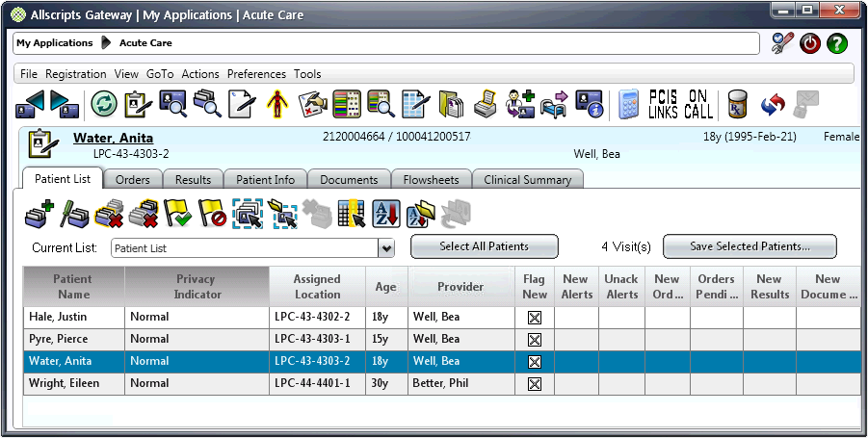Viewport: 868px width, 438px height.
Task: Click the A-Z sort icon
Action: point(385,214)
